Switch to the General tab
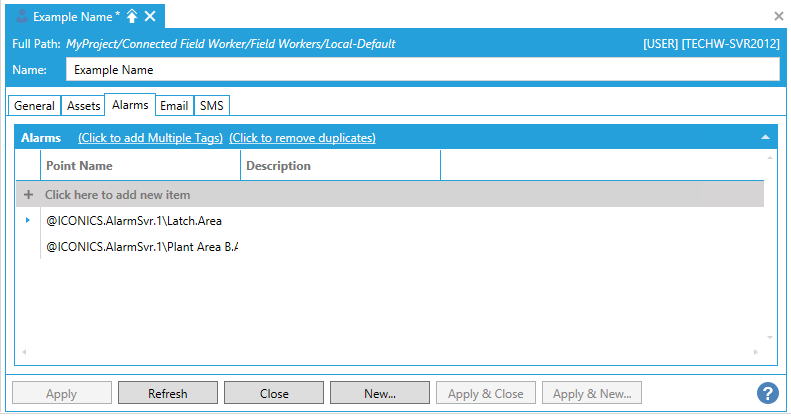791x416 pixels. (x=34, y=106)
